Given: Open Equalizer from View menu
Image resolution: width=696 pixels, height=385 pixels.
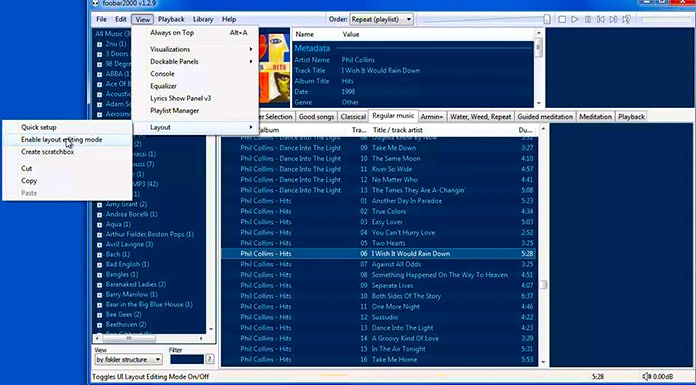Looking at the screenshot, I should point(195,86).
